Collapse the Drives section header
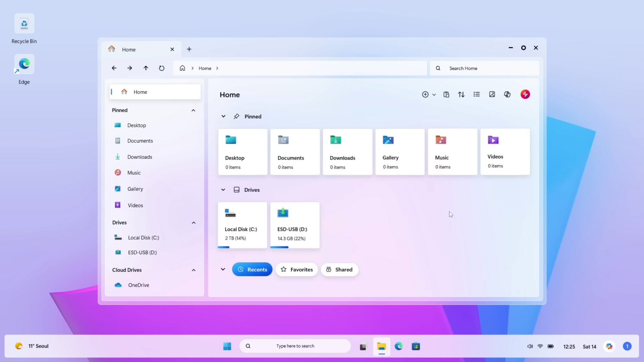 point(193,222)
